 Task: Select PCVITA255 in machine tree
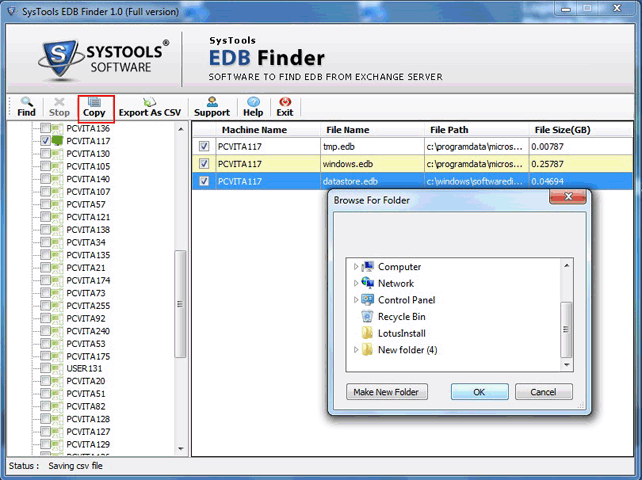pyautogui.click(x=88, y=306)
